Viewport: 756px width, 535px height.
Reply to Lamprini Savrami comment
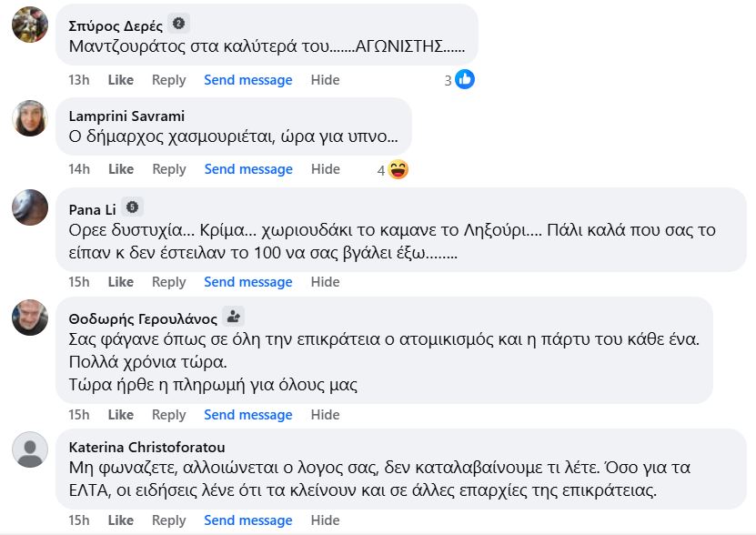[169, 169]
